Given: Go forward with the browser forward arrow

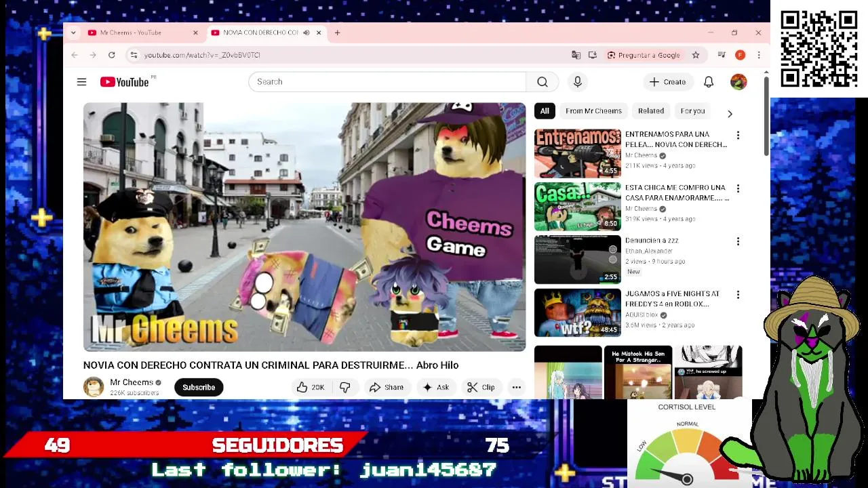Looking at the screenshot, I should [x=93, y=55].
